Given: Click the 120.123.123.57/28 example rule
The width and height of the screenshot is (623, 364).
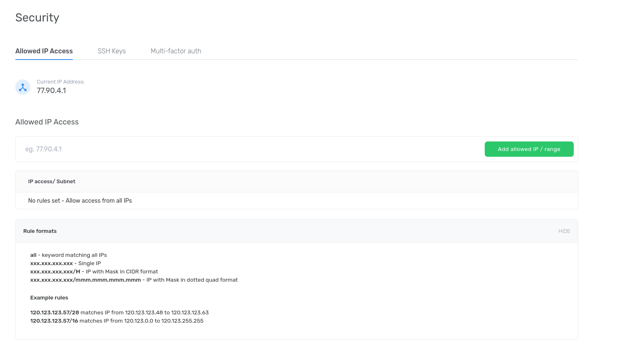Looking at the screenshot, I should point(119,313).
